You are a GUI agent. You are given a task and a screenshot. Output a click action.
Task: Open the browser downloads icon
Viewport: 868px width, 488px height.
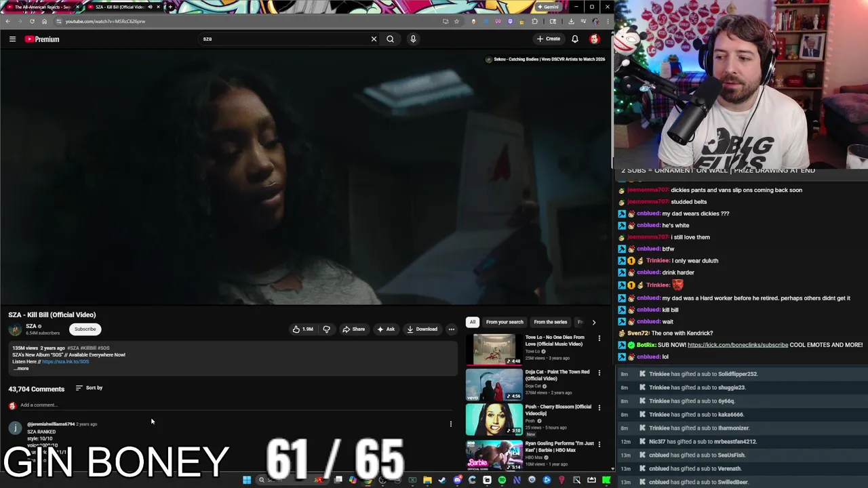coord(571,21)
